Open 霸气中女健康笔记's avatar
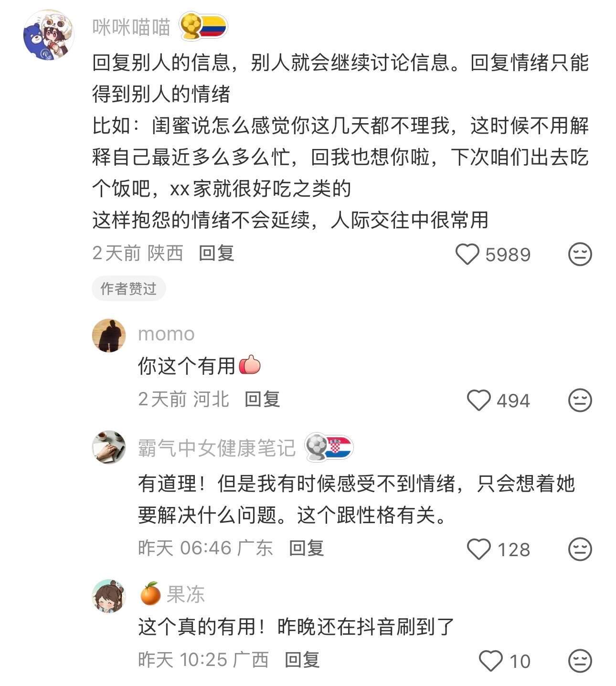This screenshot has height=686, width=616. (x=109, y=447)
